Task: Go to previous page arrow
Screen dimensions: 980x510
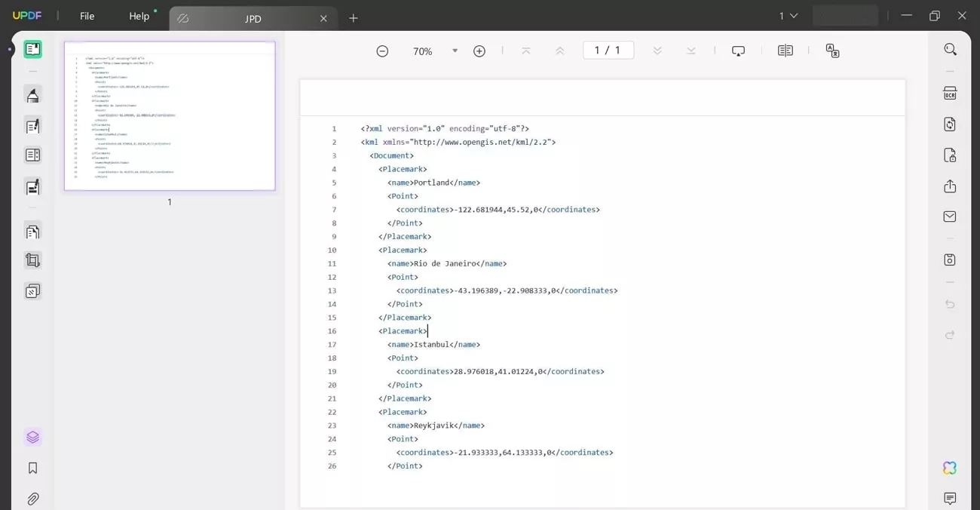Action: (x=560, y=51)
